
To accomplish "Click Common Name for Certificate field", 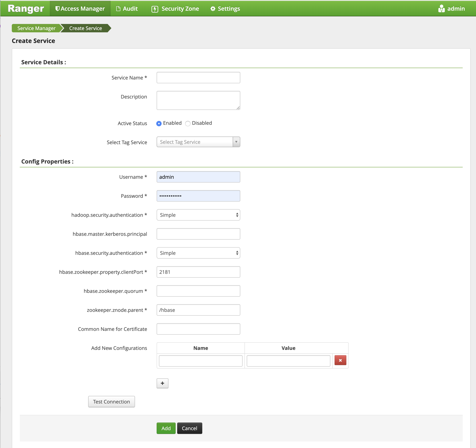I will coord(198,329).
